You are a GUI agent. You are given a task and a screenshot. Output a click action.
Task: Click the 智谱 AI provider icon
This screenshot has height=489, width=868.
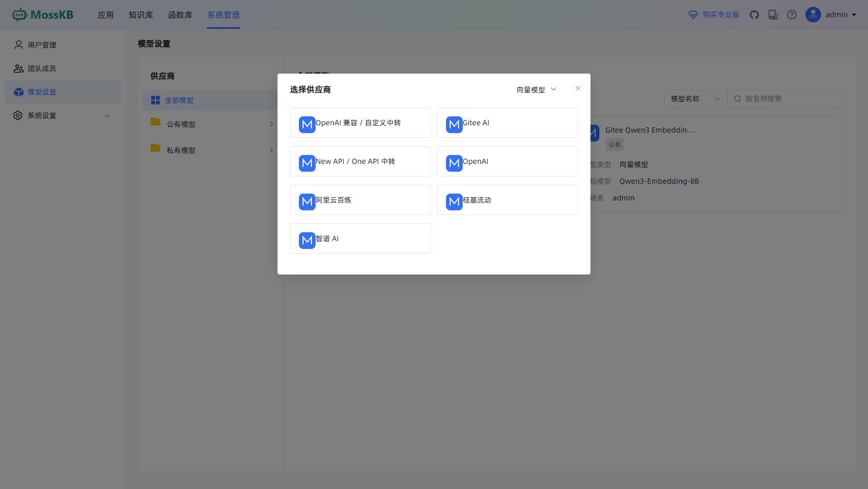pos(307,241)
